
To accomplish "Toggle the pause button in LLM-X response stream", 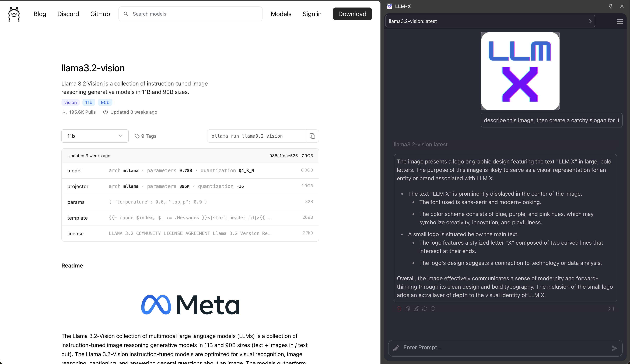I will coord(611,309).
